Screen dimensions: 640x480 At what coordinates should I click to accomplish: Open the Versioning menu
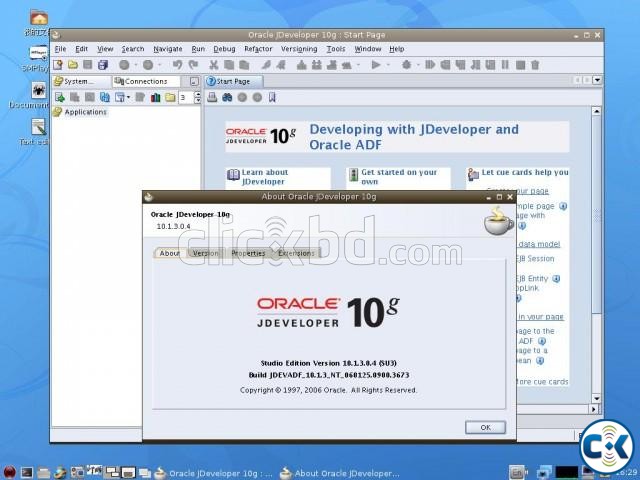(x=299, y=49)
